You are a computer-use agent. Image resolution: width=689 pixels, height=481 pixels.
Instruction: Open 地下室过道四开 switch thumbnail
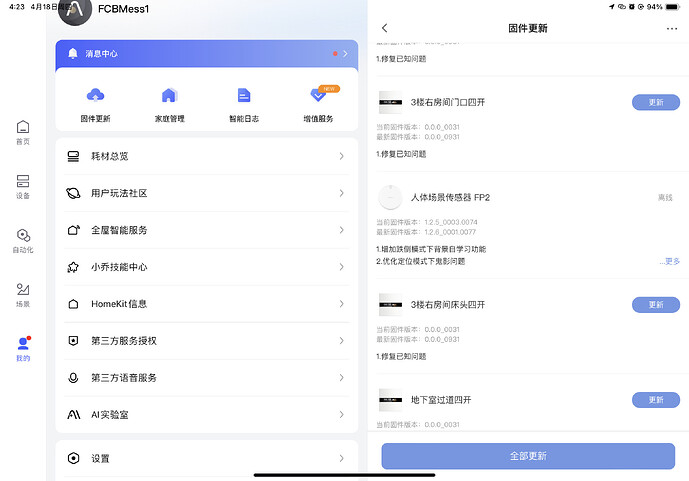[x=390, y=400]
